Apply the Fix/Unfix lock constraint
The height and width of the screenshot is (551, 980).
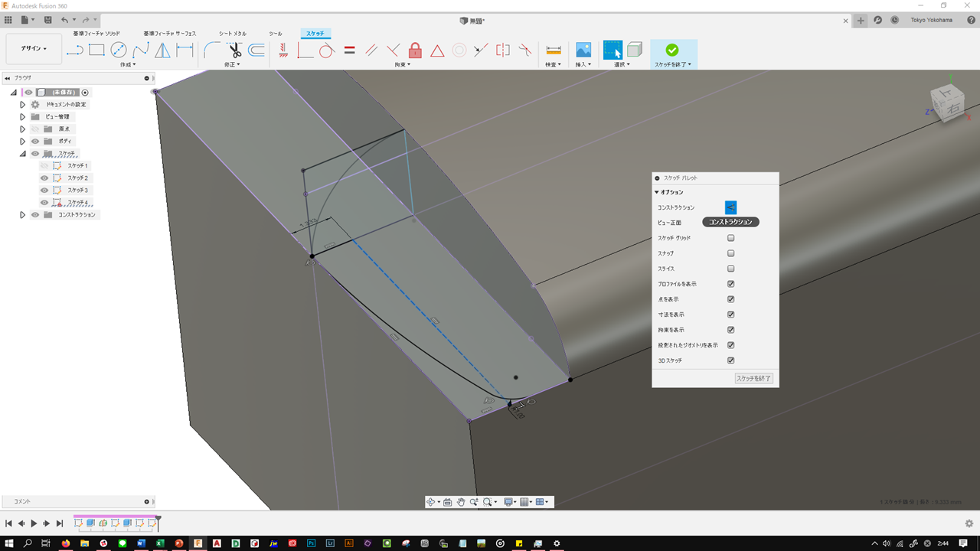(415, 51)
